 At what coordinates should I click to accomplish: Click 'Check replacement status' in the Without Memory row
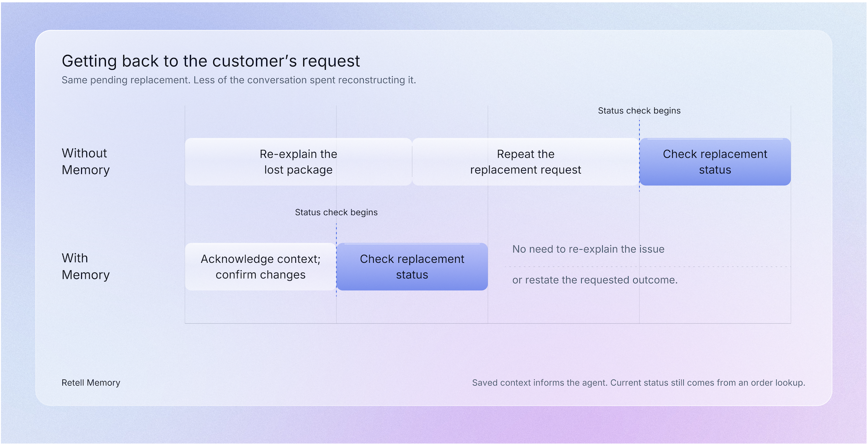click(x=715, y=162)
